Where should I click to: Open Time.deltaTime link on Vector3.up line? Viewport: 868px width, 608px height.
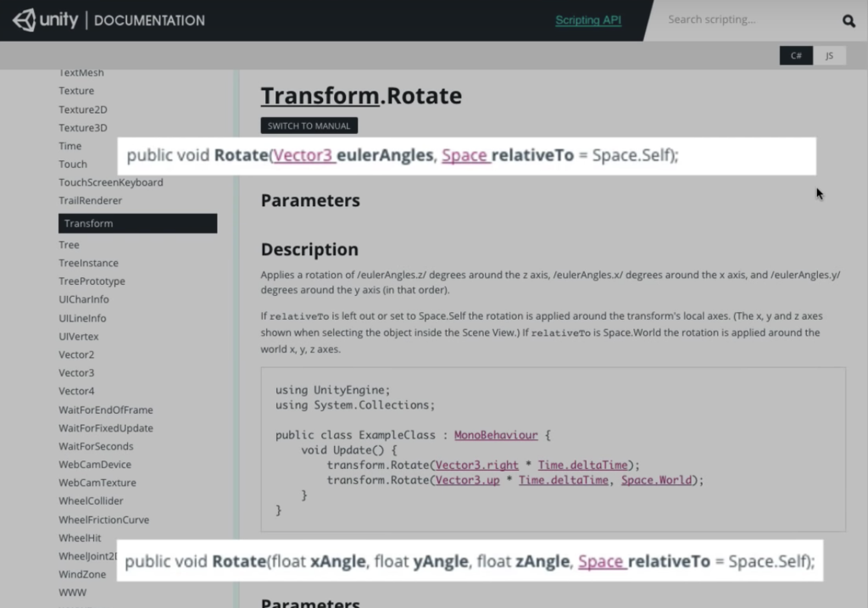[563, 480]
